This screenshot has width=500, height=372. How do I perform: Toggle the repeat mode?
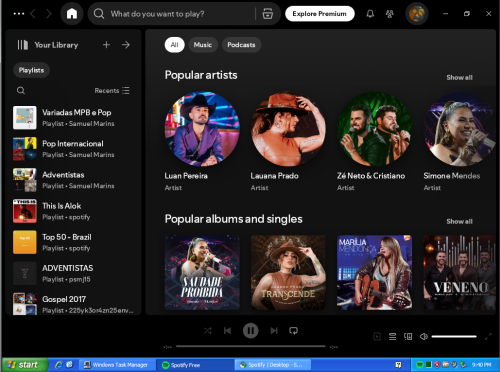point(293,331)
